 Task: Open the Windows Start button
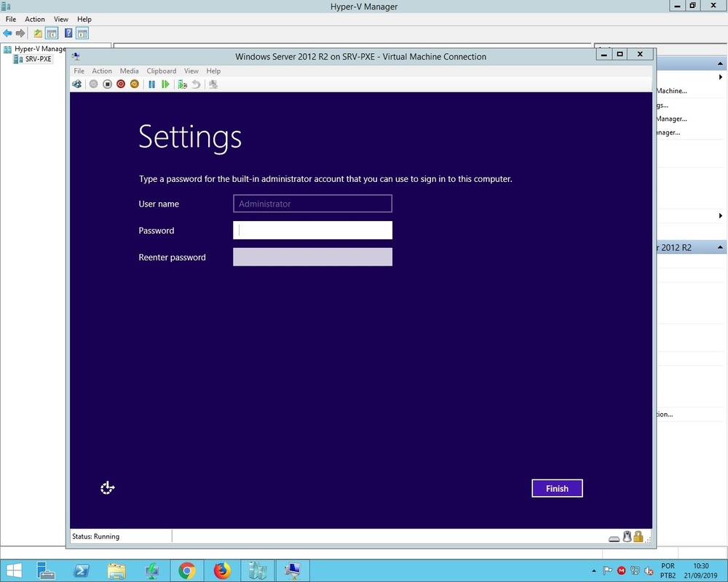14,570
